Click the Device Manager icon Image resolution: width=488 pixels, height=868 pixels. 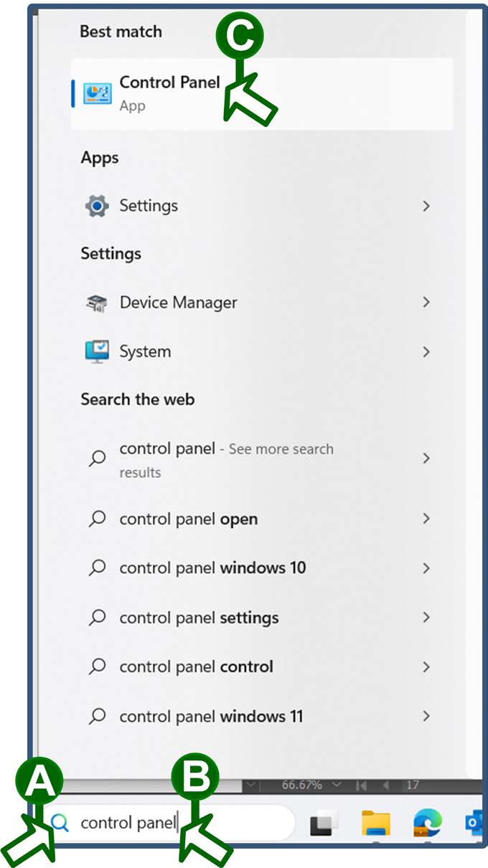[x=97, y=303]
